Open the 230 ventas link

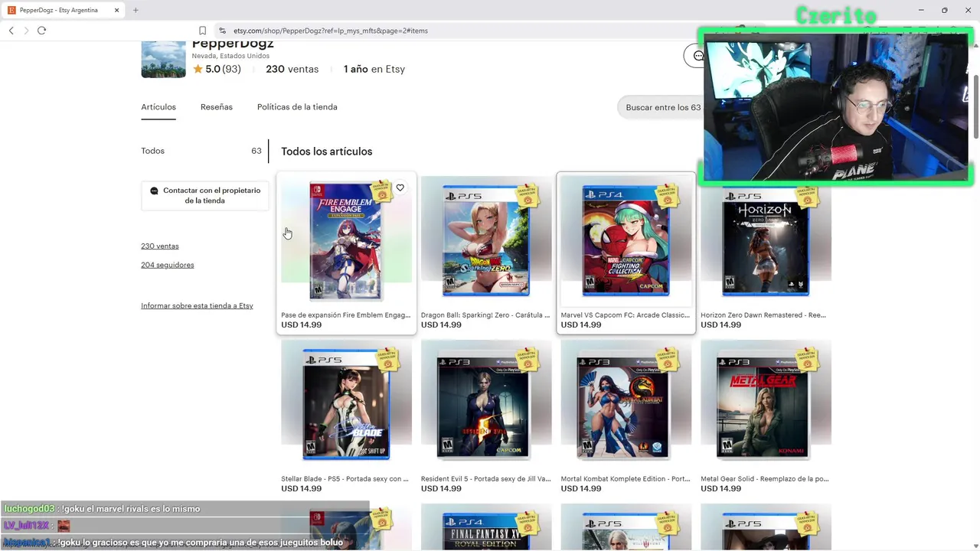pos(160,246)
